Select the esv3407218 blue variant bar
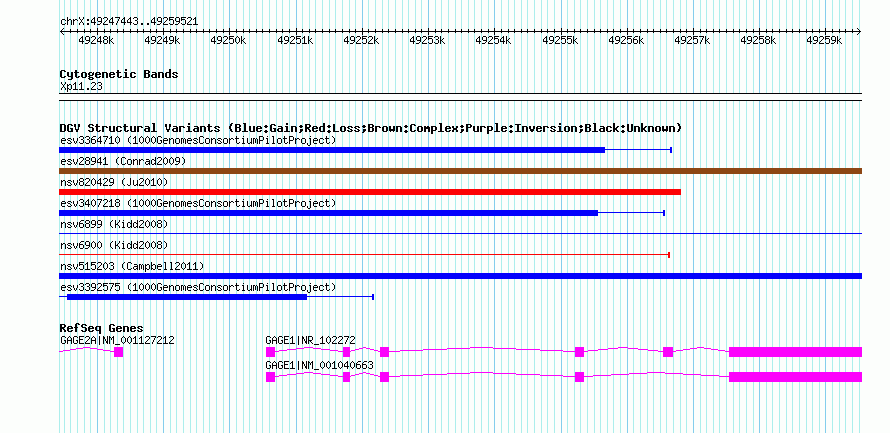Image resolution: width=890 pixels, height=433 pixels. coord(329,213)
